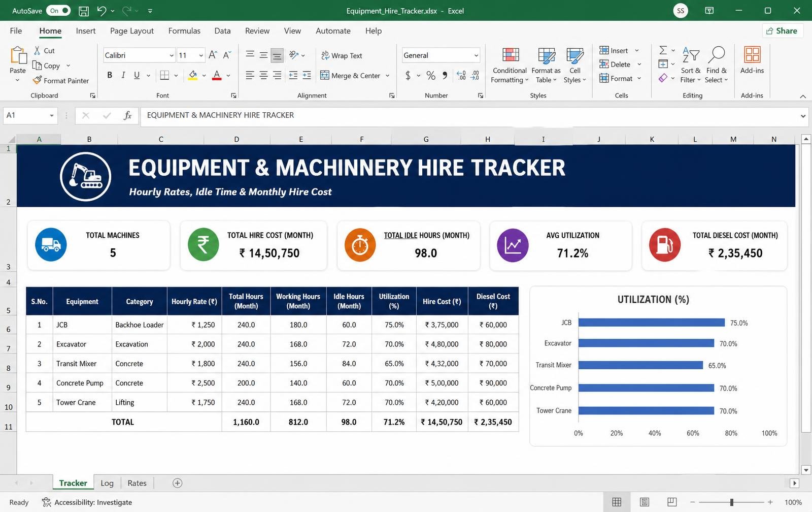Toggle Align Left
The width and height of the screenshot is (812, 512).
[x=250, y=75]
